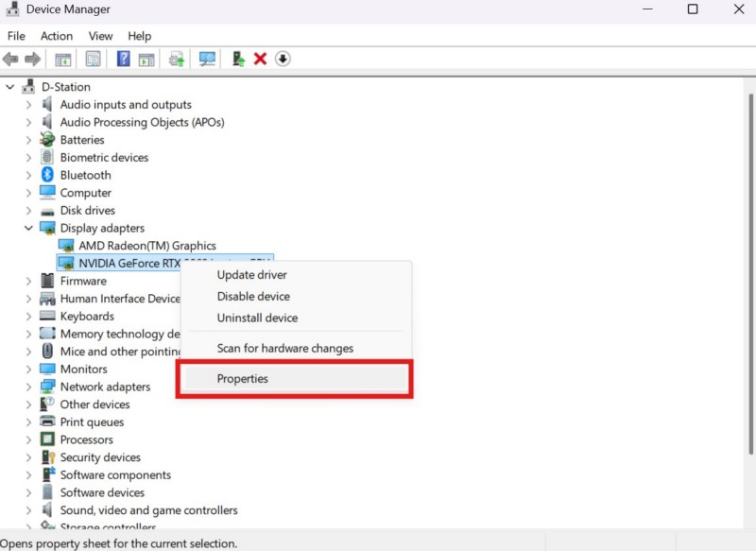Screen dimensions: 756x551
Task: Select Disable device in context menu
Action: (x=253, y=297)
